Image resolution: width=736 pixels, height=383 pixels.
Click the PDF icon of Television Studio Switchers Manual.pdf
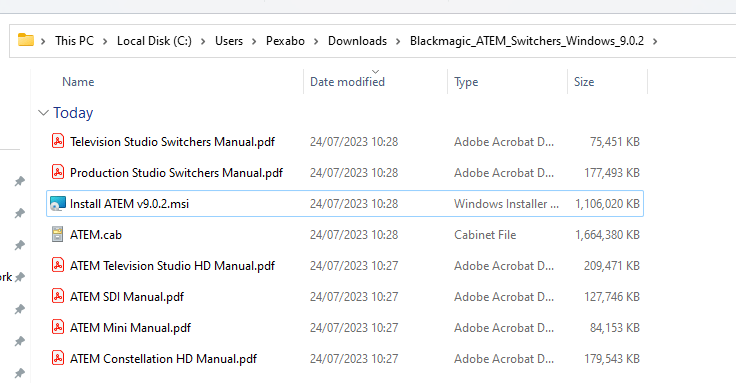[x=58, y=141]
